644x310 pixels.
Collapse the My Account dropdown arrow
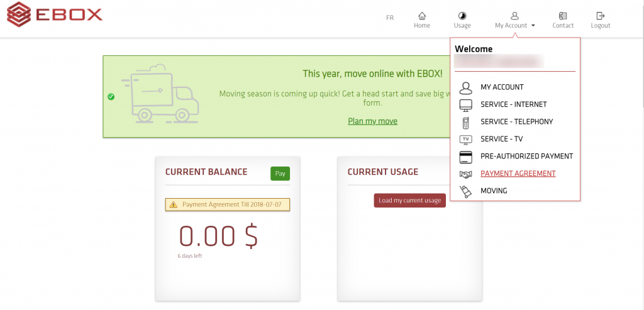(533, 26)
